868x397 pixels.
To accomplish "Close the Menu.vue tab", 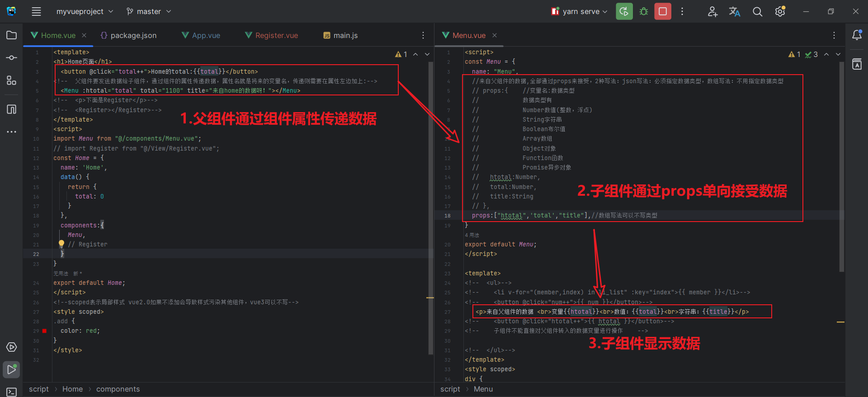I will tap(495, 35).
